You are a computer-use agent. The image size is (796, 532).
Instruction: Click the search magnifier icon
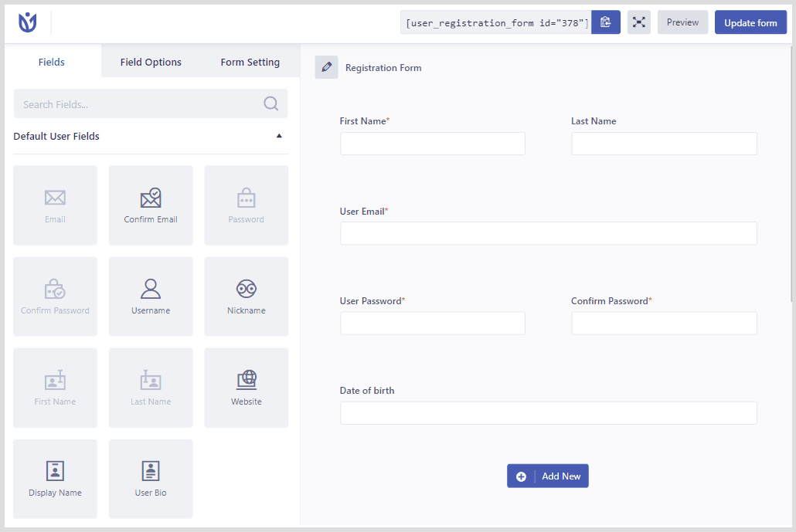coord(271,103)
